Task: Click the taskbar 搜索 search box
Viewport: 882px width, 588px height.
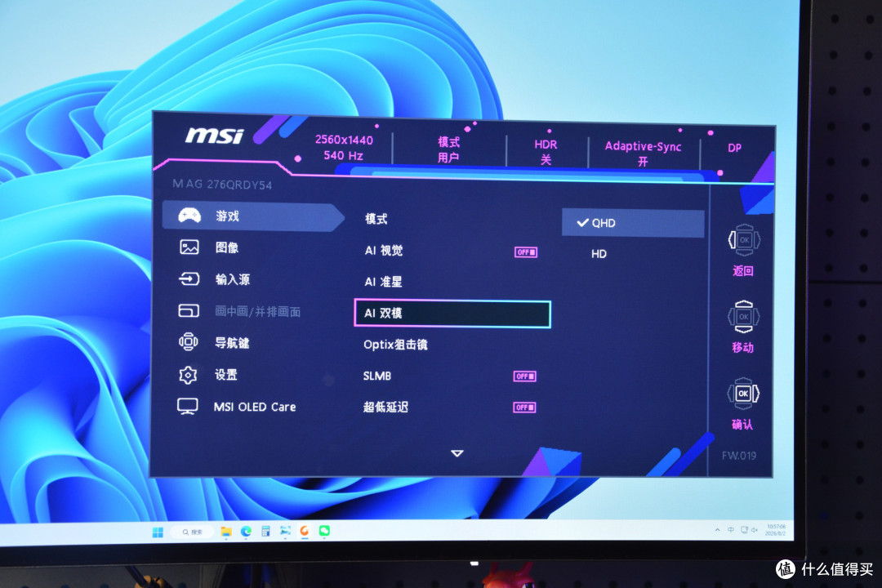Action: click(x=193, y=532)
